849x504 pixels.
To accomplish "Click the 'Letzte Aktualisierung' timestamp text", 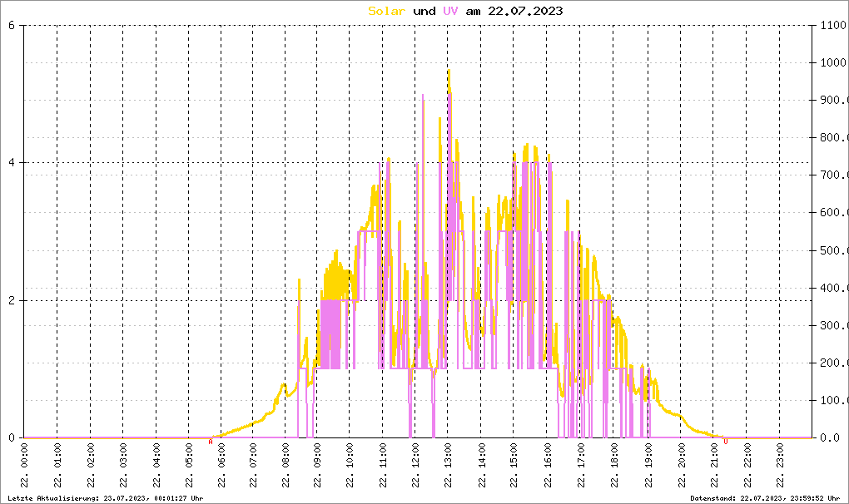I will click(x=106, y=498).
